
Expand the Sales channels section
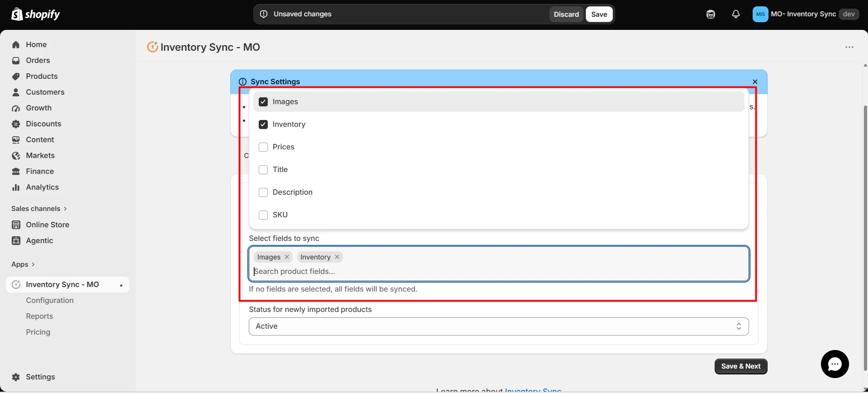click(x=39, y=209)
